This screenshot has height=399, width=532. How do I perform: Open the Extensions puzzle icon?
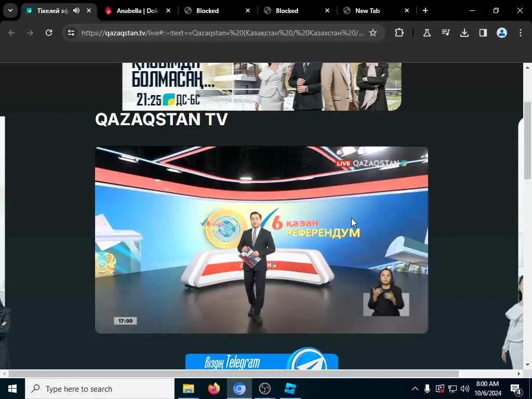point(400,33)
